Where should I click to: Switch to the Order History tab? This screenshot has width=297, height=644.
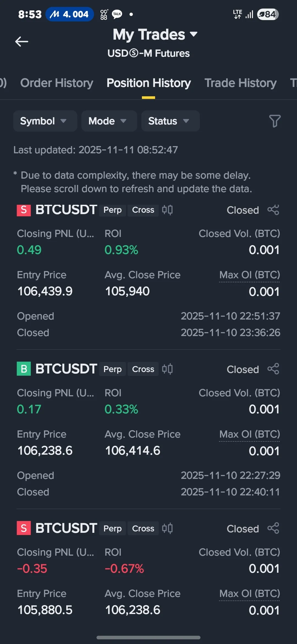pyautogui.click(x=57, y=83)
